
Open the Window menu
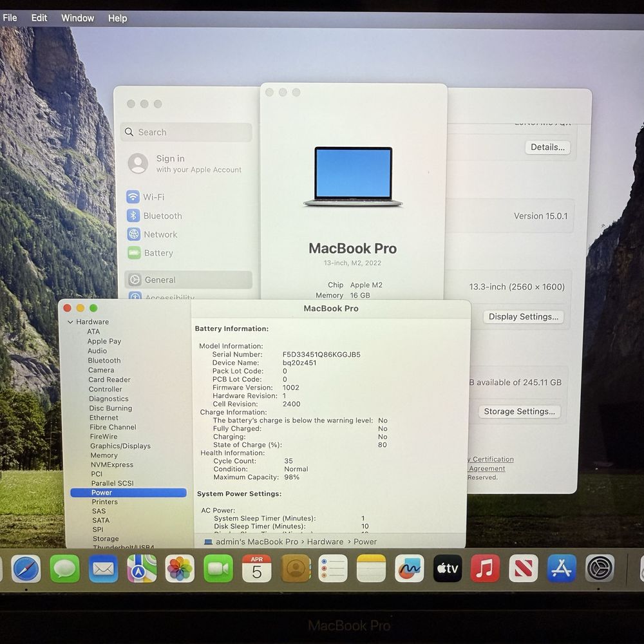click(78, 18)
